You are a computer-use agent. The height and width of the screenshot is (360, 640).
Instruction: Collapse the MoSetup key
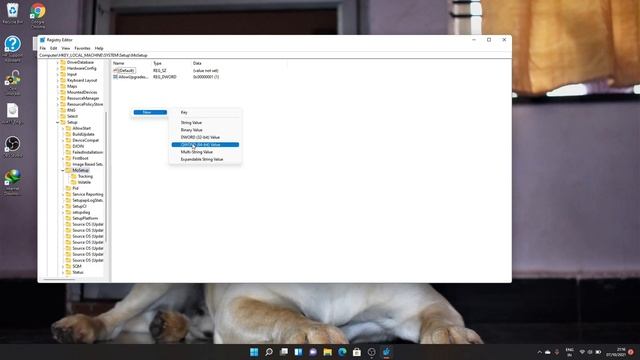point(63,170)
